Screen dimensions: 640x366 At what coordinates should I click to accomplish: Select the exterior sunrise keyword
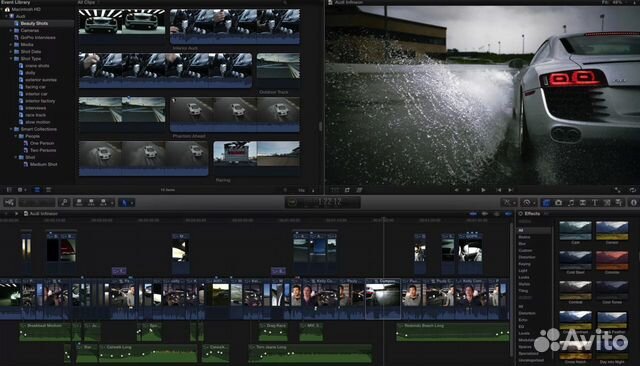coord(41,80)
